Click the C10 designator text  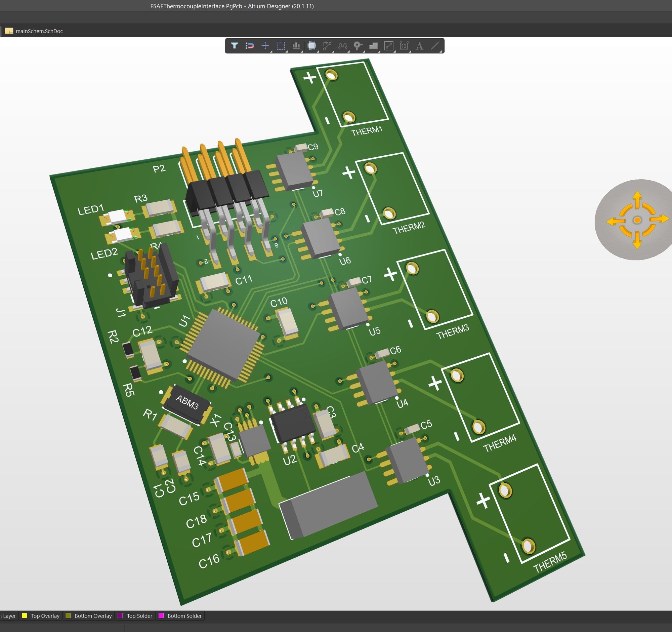[x=279, y=302]
